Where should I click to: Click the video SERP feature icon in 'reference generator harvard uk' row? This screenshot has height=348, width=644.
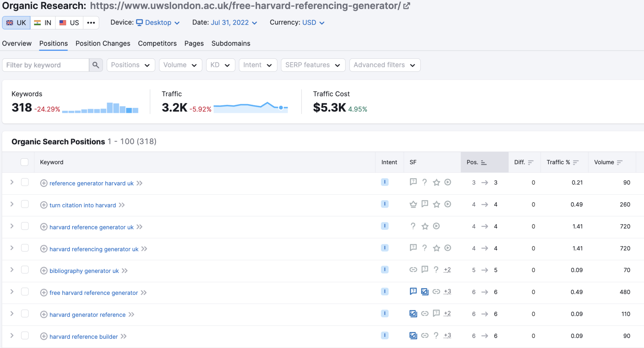click(448, 182)
